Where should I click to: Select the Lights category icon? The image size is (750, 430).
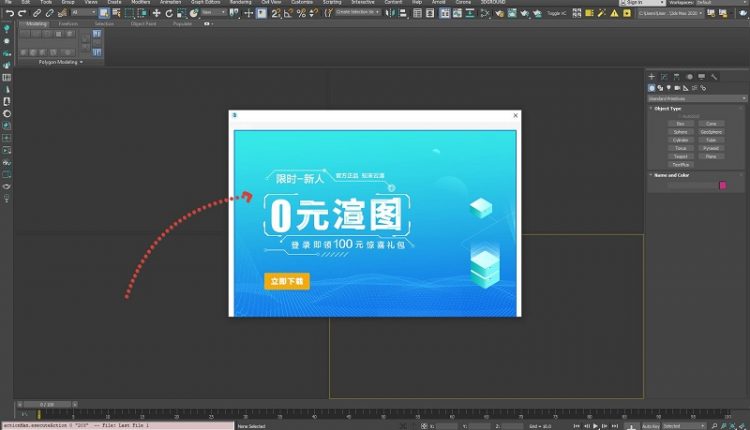(x=669, y=87)
